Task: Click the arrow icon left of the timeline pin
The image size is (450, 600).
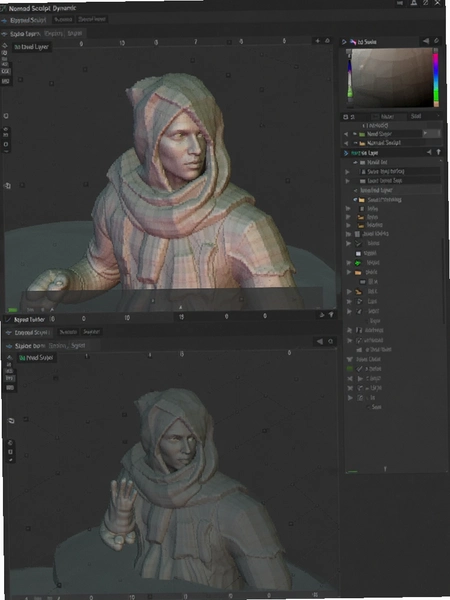Action: [x=321, y=315]
